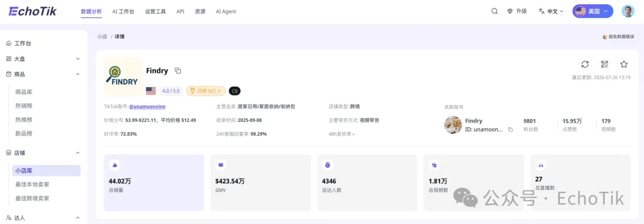Favorite the shop with star icon

[624, 65]
